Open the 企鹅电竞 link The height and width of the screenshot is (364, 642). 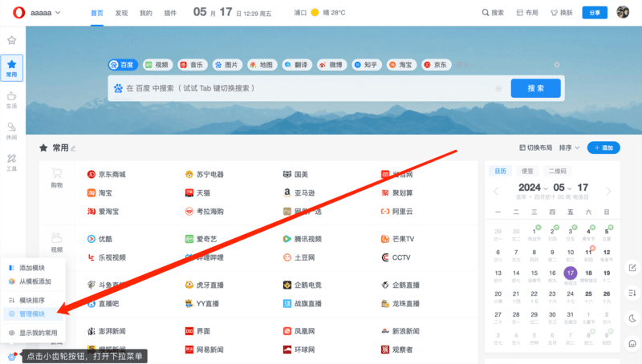click(303, 285)
